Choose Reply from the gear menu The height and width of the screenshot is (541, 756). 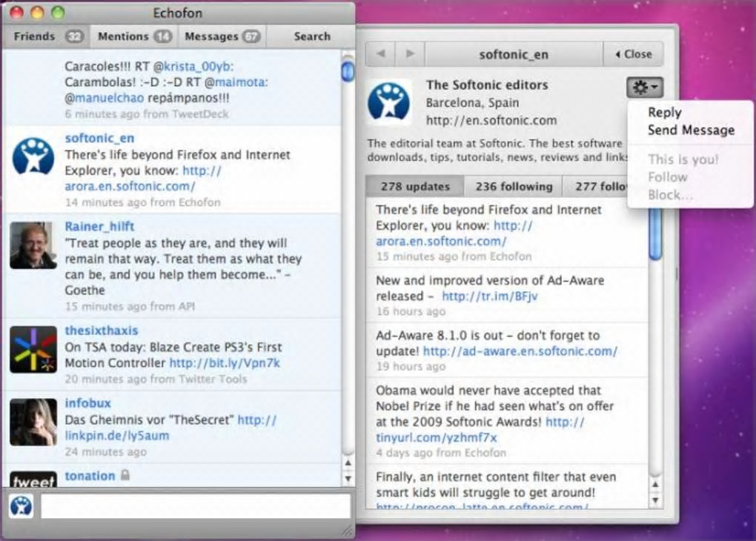click(664, 113)
